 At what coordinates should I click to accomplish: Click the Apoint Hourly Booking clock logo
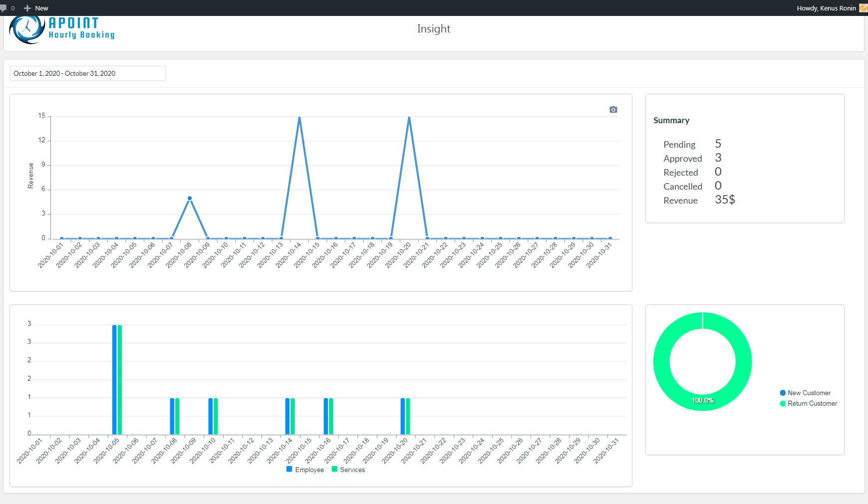point(27,29)
